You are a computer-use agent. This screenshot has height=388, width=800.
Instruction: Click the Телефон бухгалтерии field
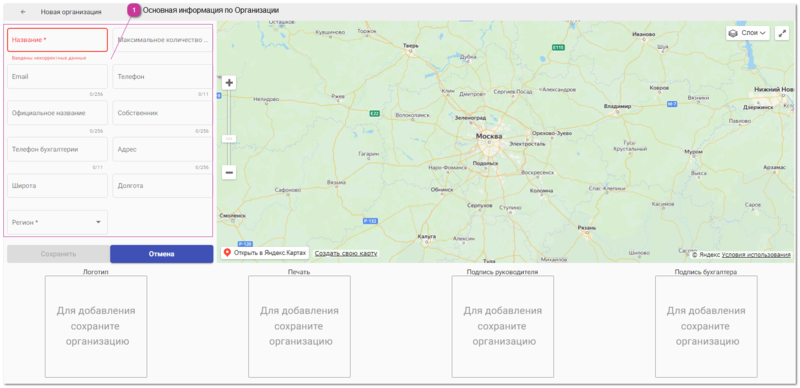[58, 150]
